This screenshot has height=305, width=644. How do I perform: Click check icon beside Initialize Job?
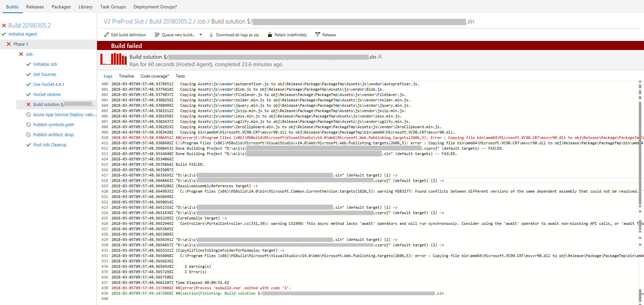click(x=29, y=64)
